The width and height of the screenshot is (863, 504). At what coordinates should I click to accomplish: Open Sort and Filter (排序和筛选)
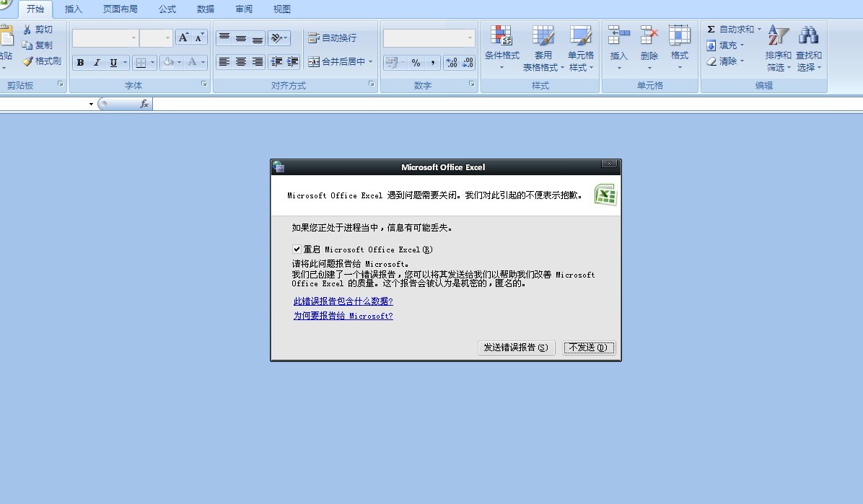[x=779, y=48]
